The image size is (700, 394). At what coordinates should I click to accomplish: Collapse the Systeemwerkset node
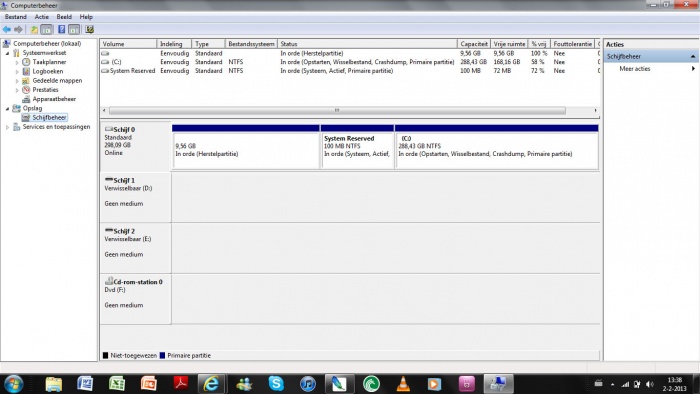tap(7, 53)
